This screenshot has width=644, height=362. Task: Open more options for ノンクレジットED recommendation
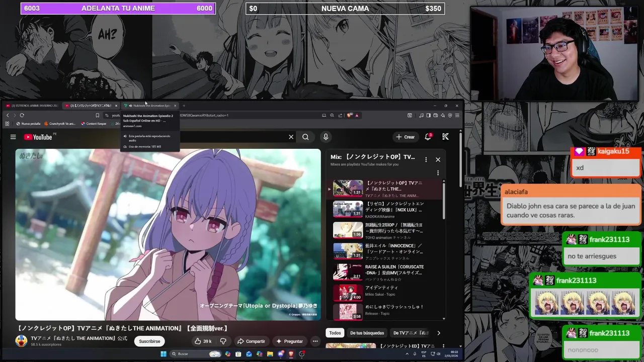[443, 346]
